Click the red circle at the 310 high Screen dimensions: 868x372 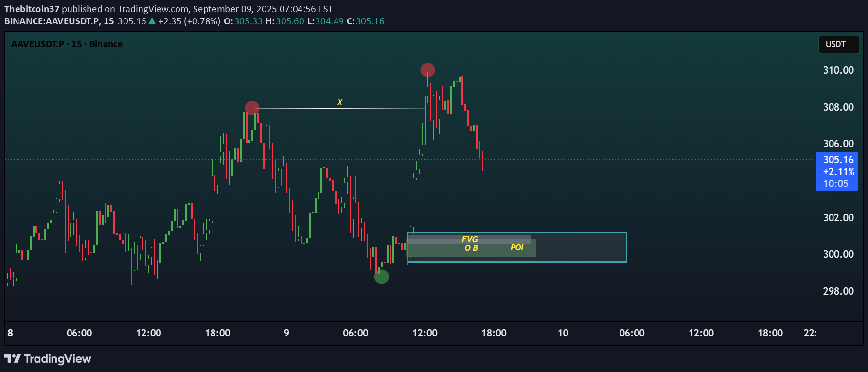[x=427, y=70]
